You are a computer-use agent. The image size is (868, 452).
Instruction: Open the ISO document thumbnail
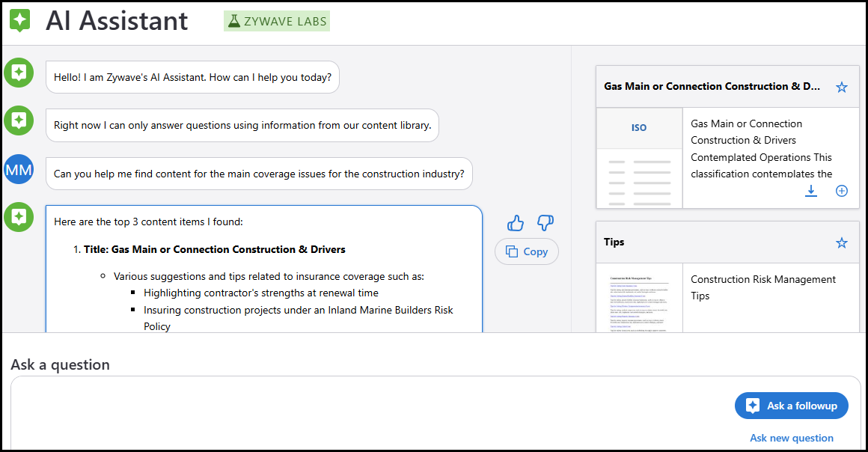(x=639, y=158)
